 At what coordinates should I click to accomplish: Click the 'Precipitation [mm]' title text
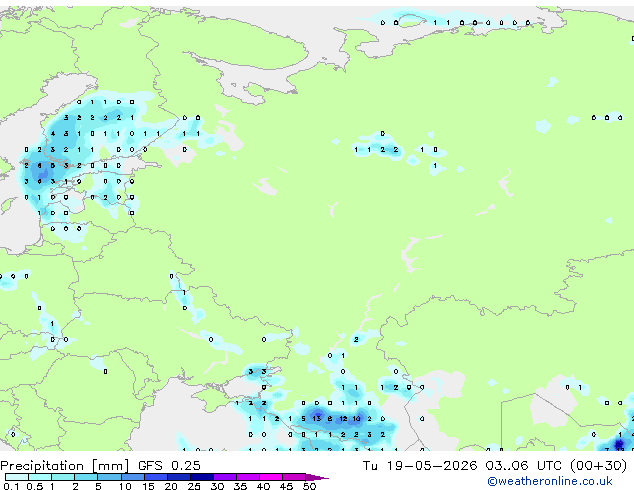[65, 466]
